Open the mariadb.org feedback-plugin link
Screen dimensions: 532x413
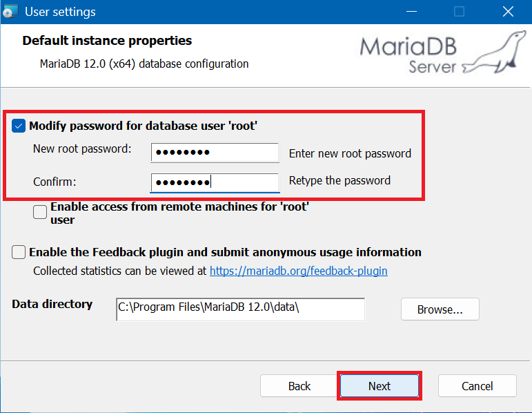(299, 271)
